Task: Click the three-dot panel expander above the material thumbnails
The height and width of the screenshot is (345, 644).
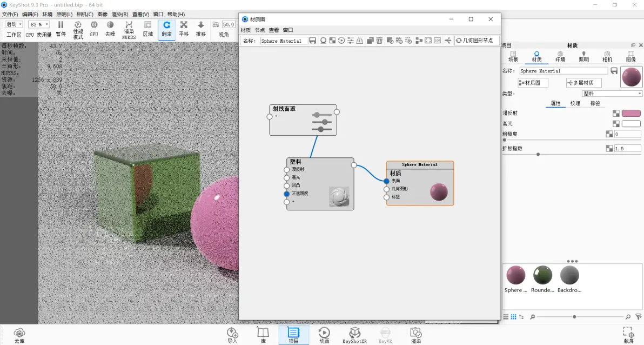Action: click(x=572, y=261)
